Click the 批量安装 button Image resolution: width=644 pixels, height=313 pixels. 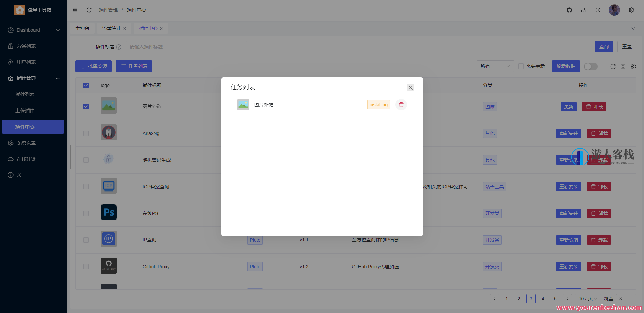[93, 66]
